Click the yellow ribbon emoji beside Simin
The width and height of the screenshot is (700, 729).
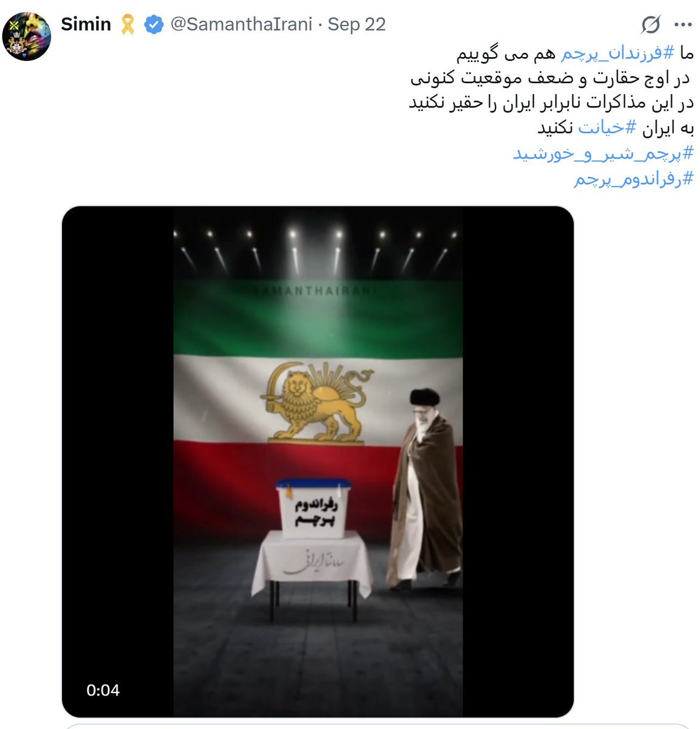click(127, 24)
